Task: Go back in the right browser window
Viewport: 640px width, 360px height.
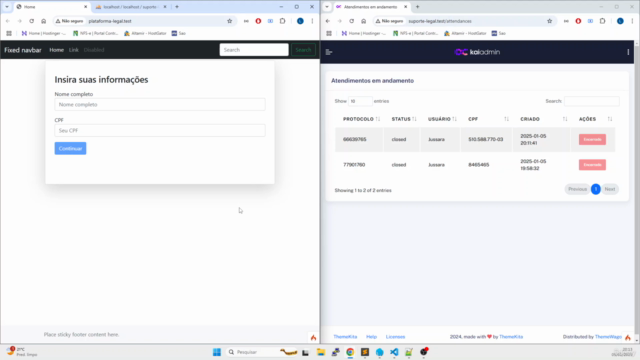Action: point(328,21)
